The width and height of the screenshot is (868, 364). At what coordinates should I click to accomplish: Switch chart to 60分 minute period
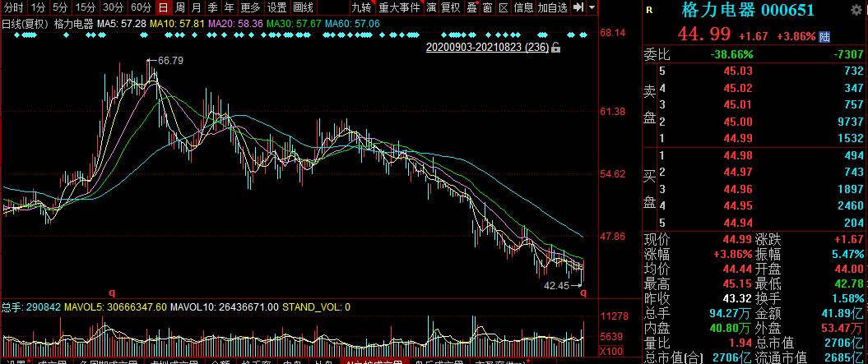click(141, 7)
